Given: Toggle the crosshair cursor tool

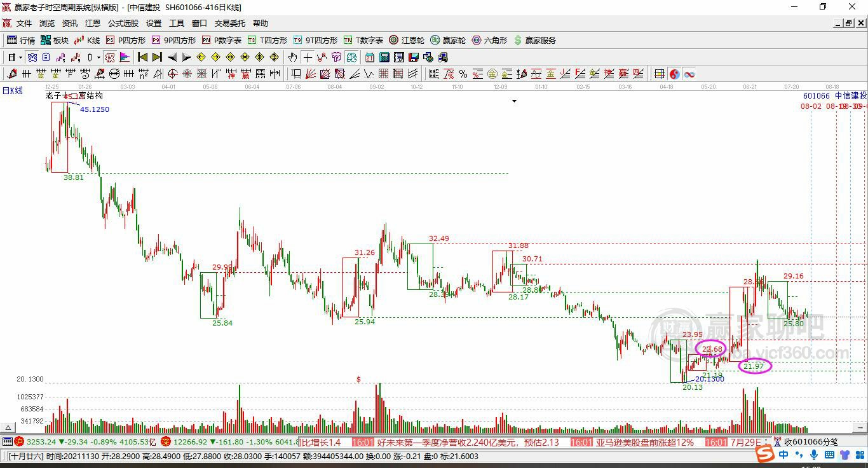Looking at the screenshot, I should click(x=308, y=57).
